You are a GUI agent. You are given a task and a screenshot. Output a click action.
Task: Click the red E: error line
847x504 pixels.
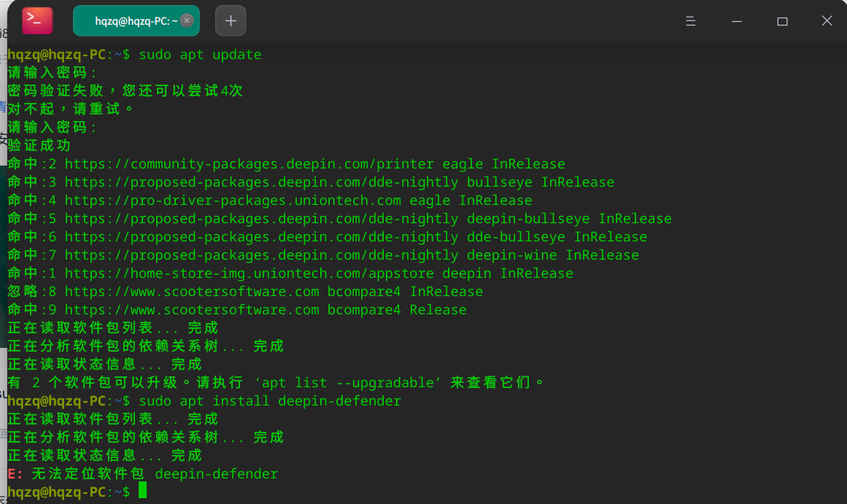tap(142, 474)
